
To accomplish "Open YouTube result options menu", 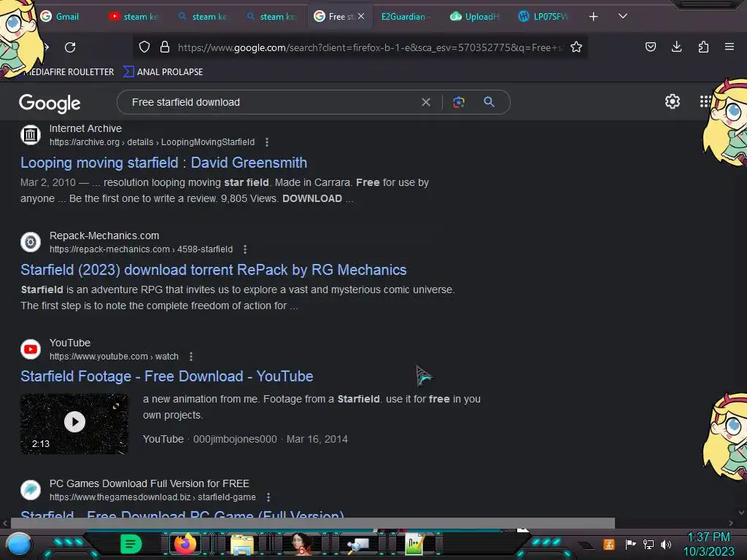I will click(191, 356).
